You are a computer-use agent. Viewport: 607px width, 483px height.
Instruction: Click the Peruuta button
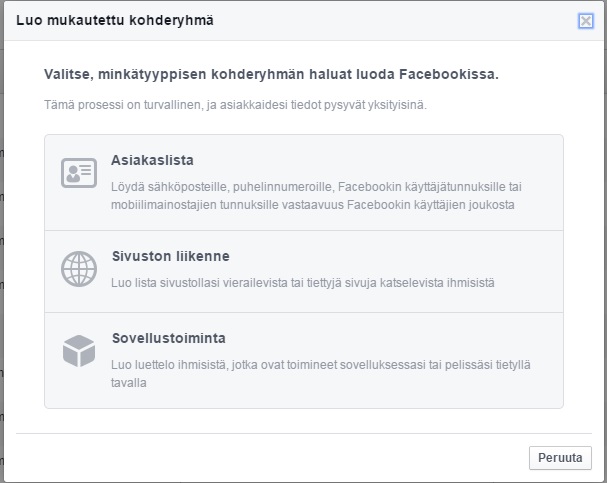tap(560, 458)
